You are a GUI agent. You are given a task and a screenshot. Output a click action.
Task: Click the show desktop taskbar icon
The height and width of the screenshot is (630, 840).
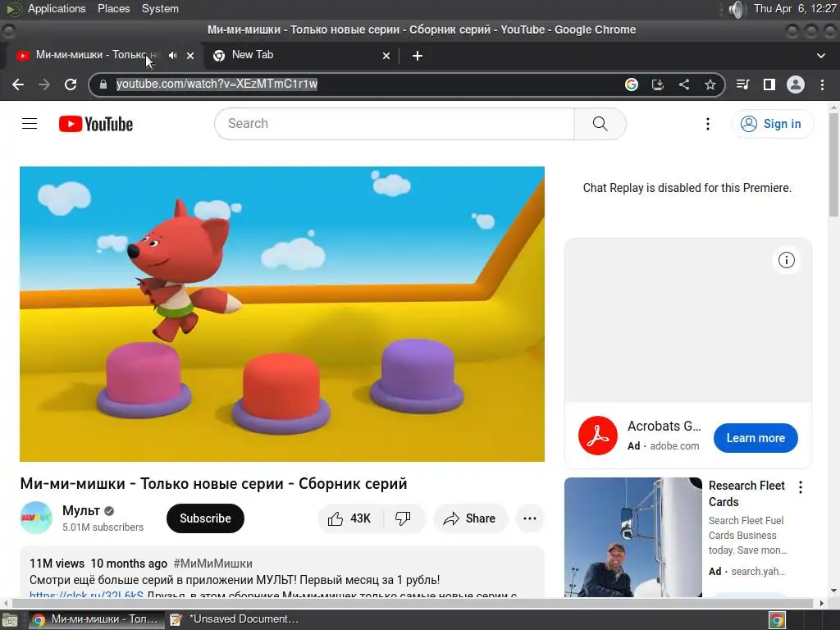coord(10,620)
